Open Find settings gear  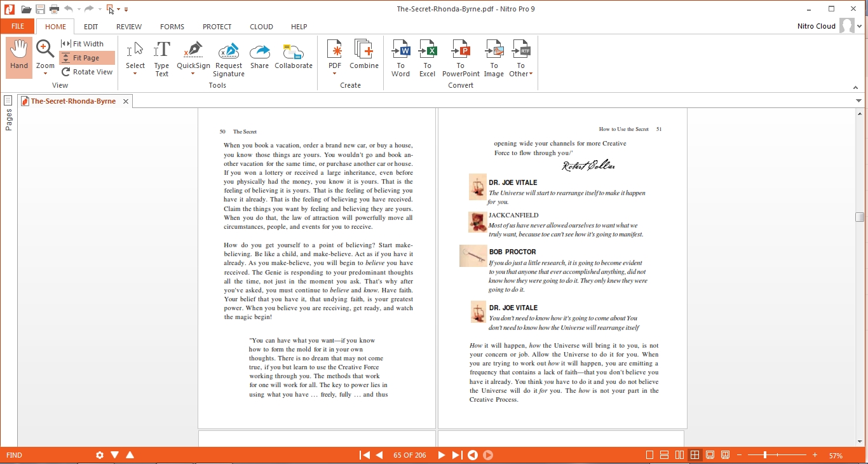(100, 455)
